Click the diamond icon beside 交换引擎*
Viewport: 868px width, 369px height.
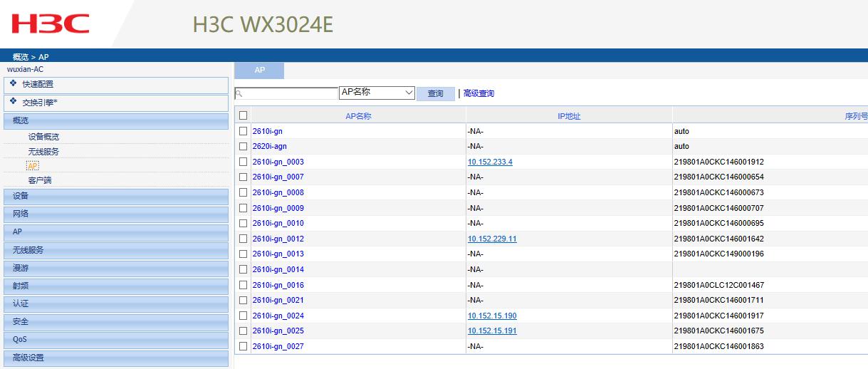13,102
